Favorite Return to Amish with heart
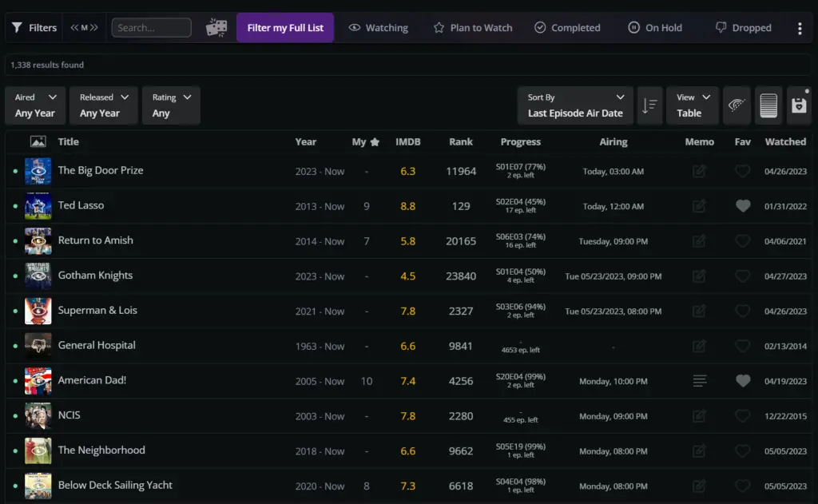Image resolution: width=818 pixels, height=504 pixels. tap(742, 241)
